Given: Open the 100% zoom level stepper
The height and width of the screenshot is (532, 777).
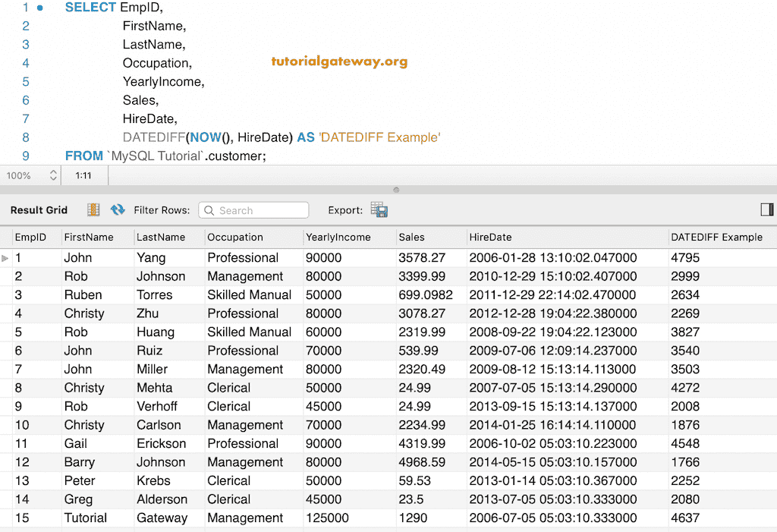Looking at the screenshot, I should [x=53, y=175].
